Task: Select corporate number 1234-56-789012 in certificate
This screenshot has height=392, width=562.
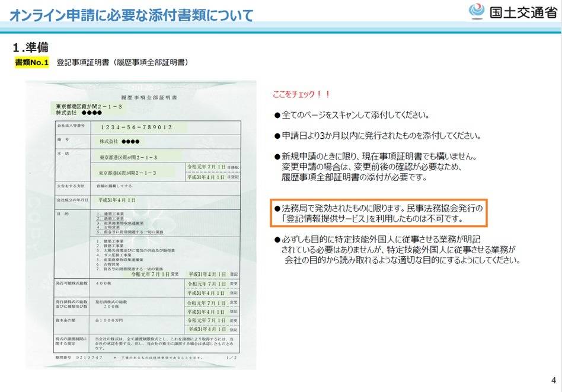Action: tap(136, 128)
